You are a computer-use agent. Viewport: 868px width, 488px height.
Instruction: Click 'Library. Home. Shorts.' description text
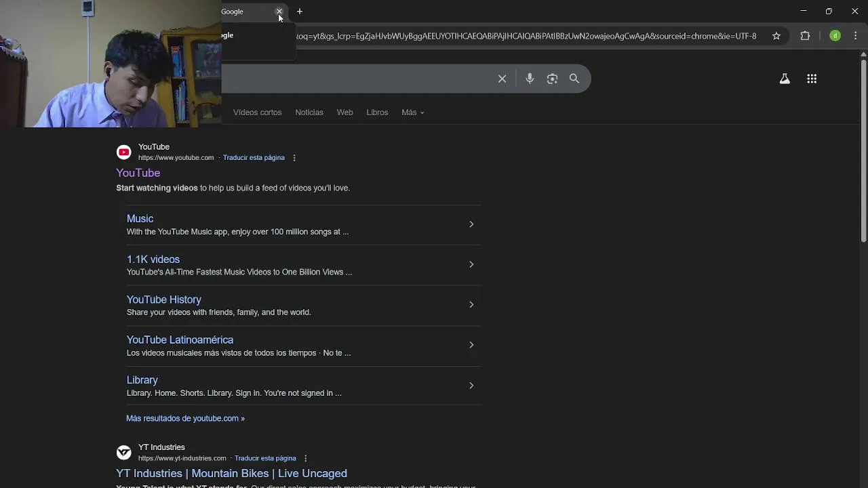[234, 393]
